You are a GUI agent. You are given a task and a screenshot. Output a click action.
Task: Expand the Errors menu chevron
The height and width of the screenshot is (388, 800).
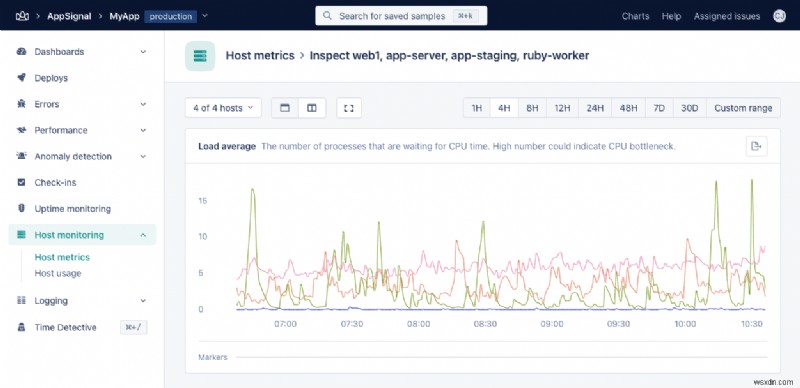point(143,104)
